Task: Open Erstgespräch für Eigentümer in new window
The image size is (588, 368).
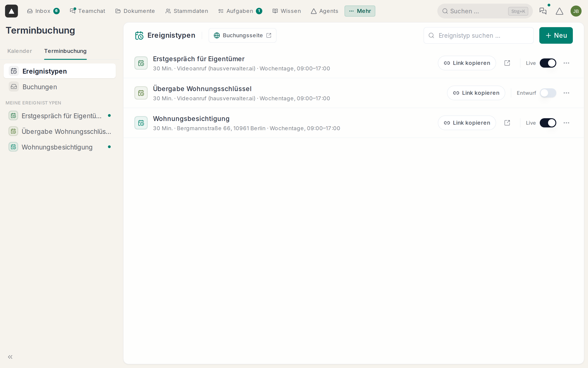Action: (507, 63)
